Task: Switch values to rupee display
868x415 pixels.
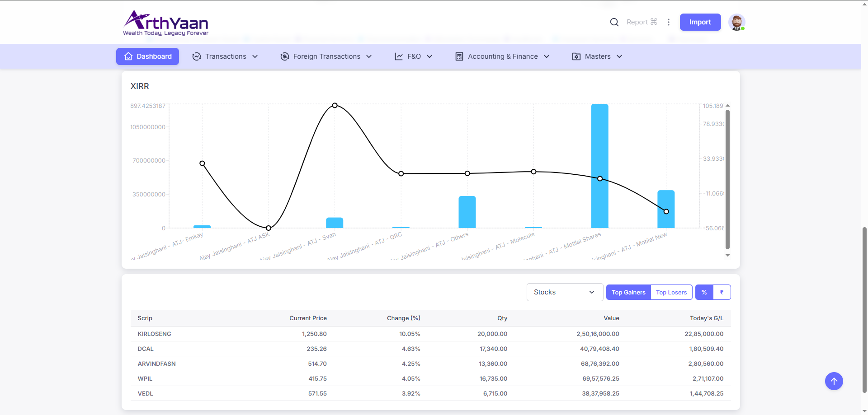Action: tap(722, 292)
